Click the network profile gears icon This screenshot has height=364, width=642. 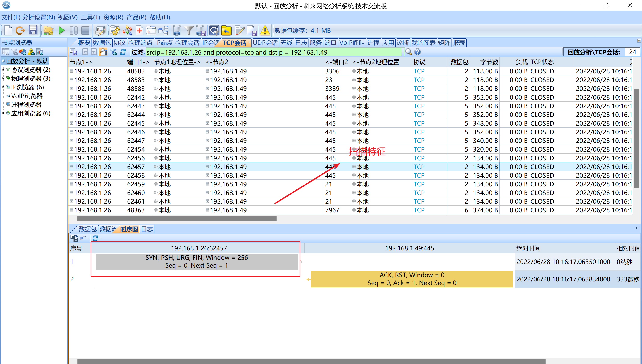(115, 31)
